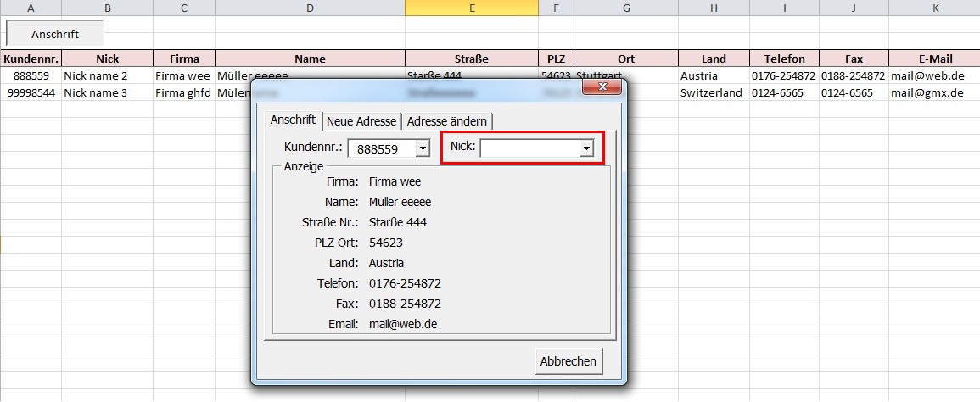980x402 pixels.
Task: Select column K header
Action: tap(934, 8)
